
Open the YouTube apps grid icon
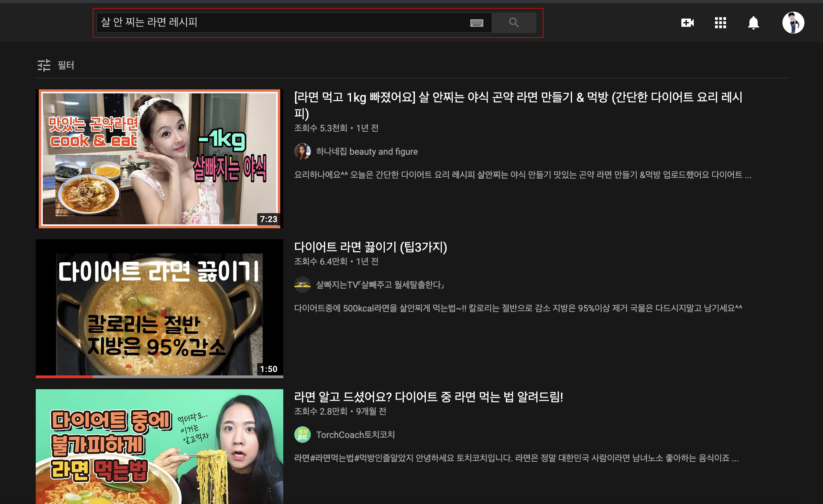(x=720, y=23)
